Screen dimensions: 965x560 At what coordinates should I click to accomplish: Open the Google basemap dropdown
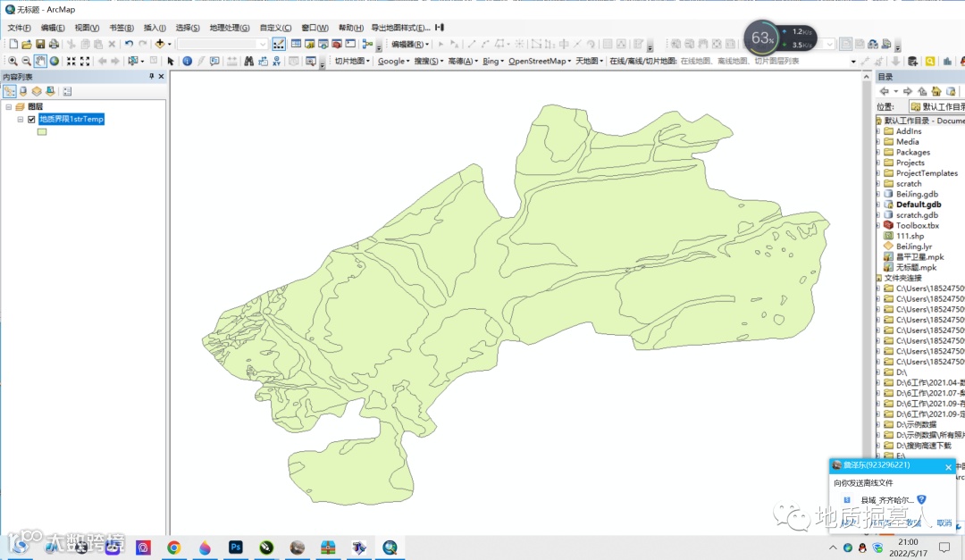pos(393,61)
